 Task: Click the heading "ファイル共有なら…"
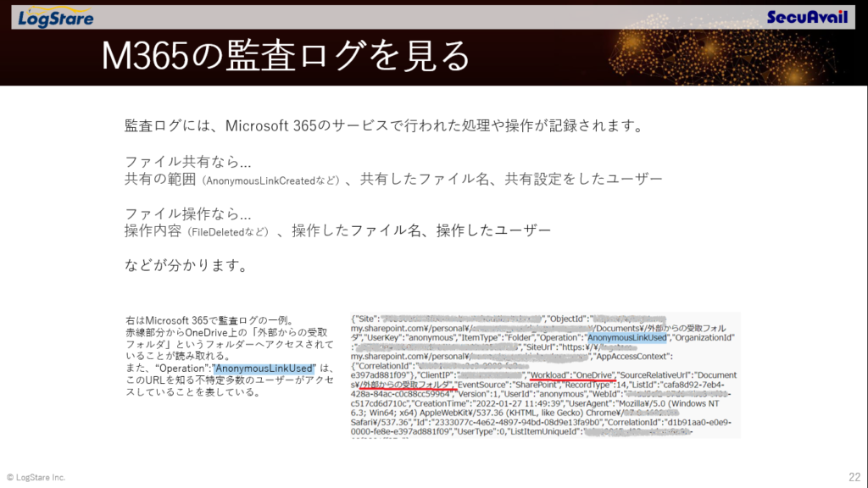187,162
